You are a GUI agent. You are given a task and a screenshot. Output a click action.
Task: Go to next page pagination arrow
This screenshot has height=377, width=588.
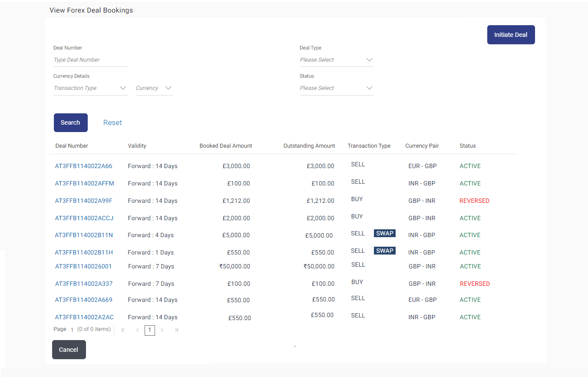click(x=162, y=330)
